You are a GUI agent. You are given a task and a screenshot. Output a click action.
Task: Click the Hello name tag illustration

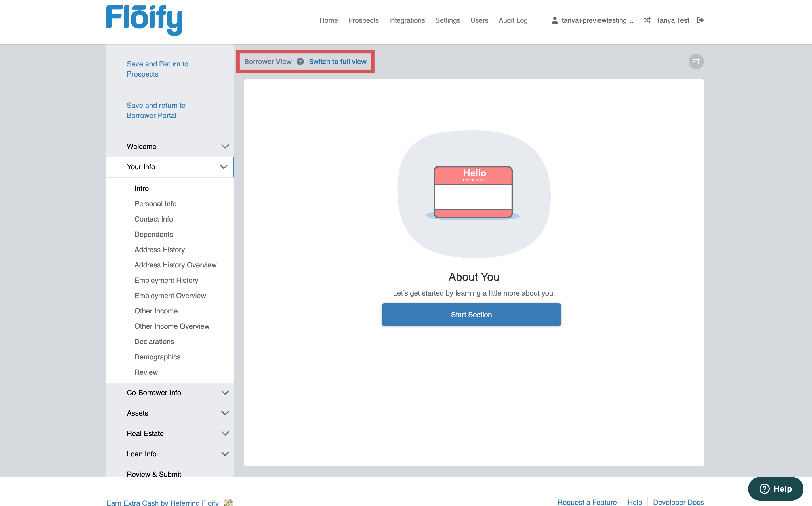473,192
